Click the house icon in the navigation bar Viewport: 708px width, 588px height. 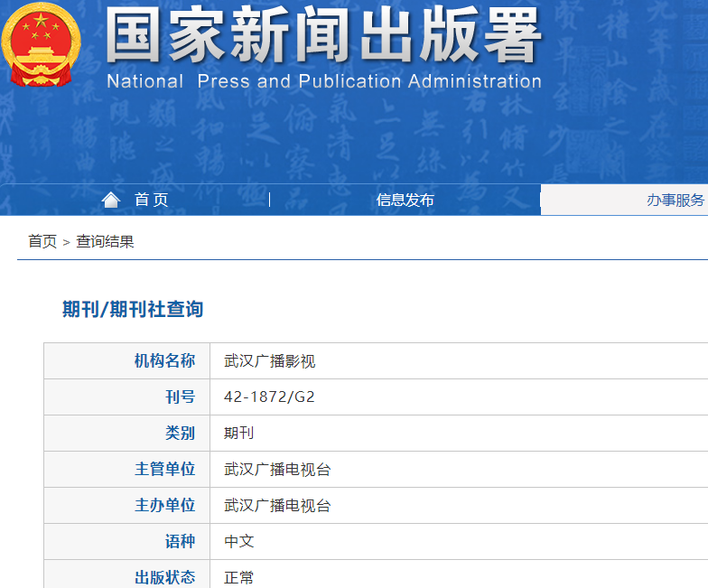(x=111, y=200)
